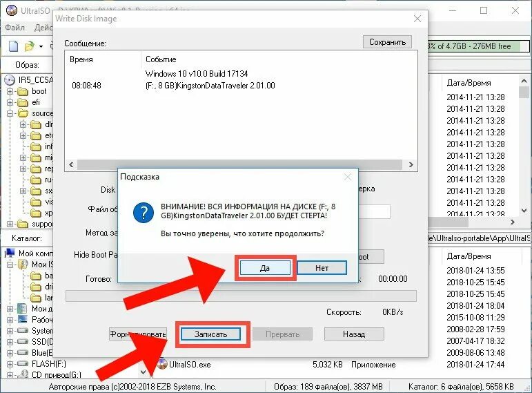Open the Файл menu
The width and height of the screenshot is (532, 393).
pyautogui.click(x=14, y=28)
